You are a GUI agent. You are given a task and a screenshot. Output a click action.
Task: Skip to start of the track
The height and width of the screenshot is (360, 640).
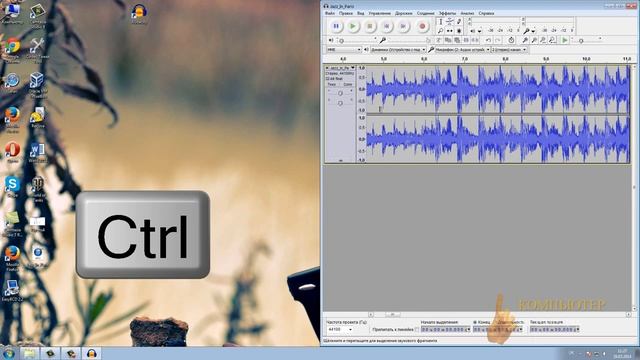click(x=387, y=26)
